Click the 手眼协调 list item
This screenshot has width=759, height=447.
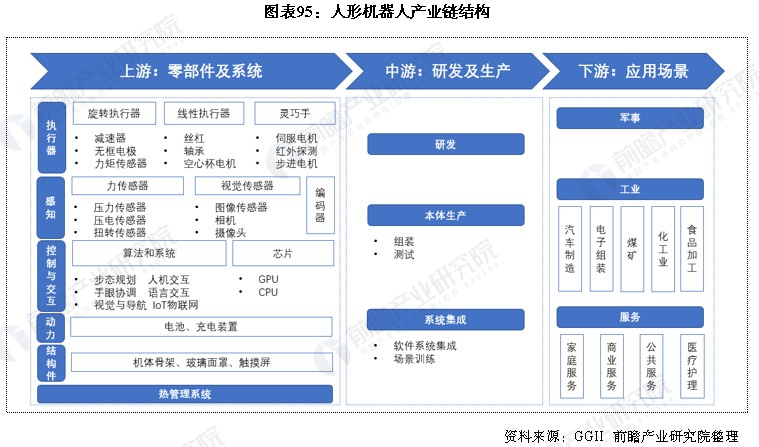(115, 293)
